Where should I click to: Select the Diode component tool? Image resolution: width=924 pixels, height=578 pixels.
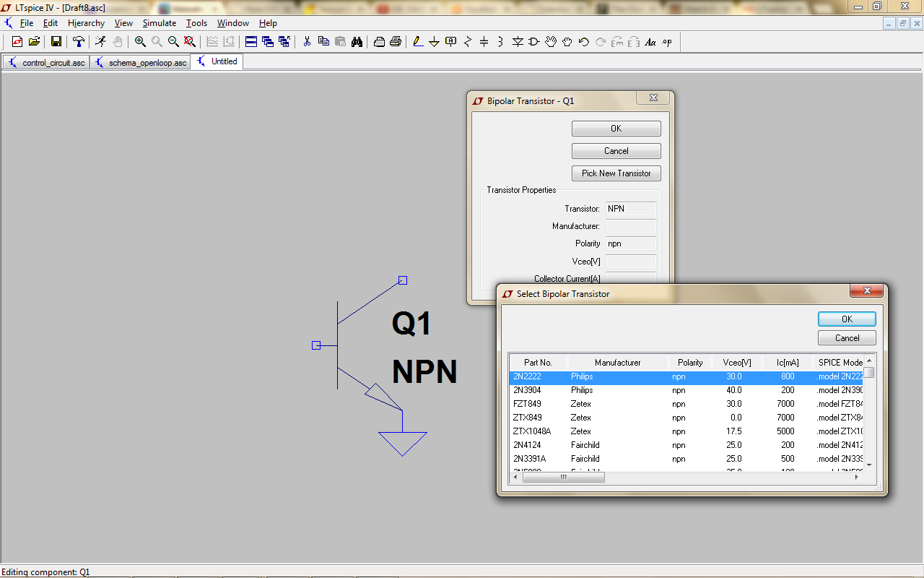[x=518, y=42]
